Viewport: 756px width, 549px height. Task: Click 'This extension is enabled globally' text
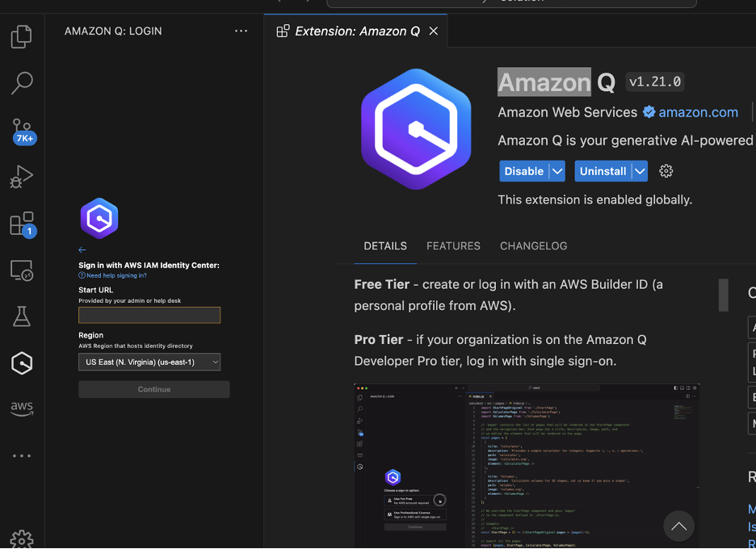click(x=595, y=199)
